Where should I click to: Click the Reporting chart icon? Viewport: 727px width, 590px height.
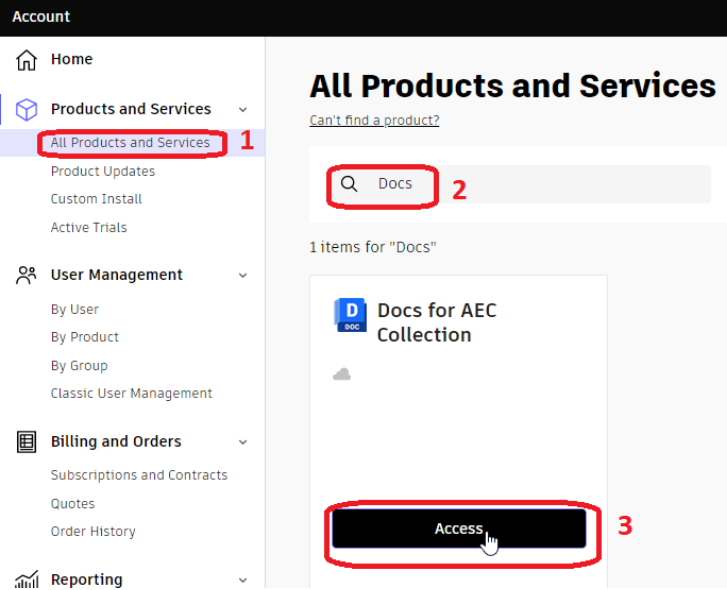[26, 580]
